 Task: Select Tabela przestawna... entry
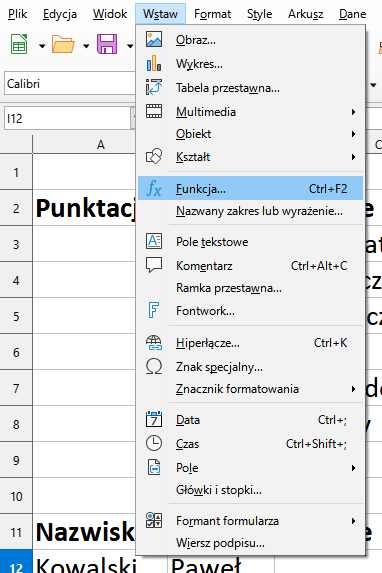pyautogui.click(x=250, y=88)
